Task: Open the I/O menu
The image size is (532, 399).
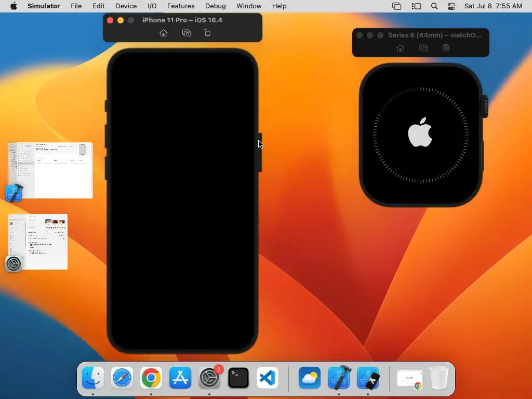Action: click(152, 6)
